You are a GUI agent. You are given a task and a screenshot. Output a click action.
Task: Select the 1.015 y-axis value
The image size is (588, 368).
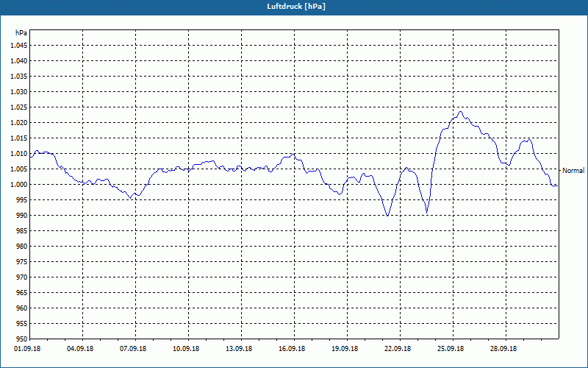click(19, 138)
